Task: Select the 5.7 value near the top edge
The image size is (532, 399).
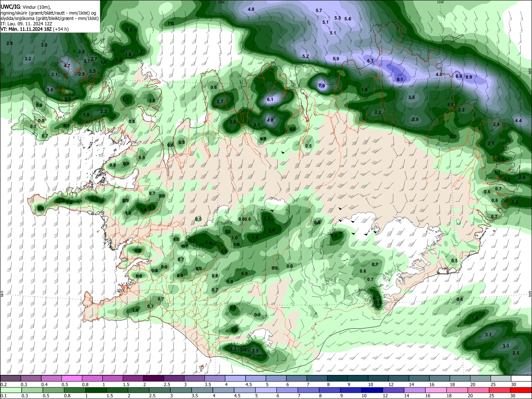Action: point(319,10)
